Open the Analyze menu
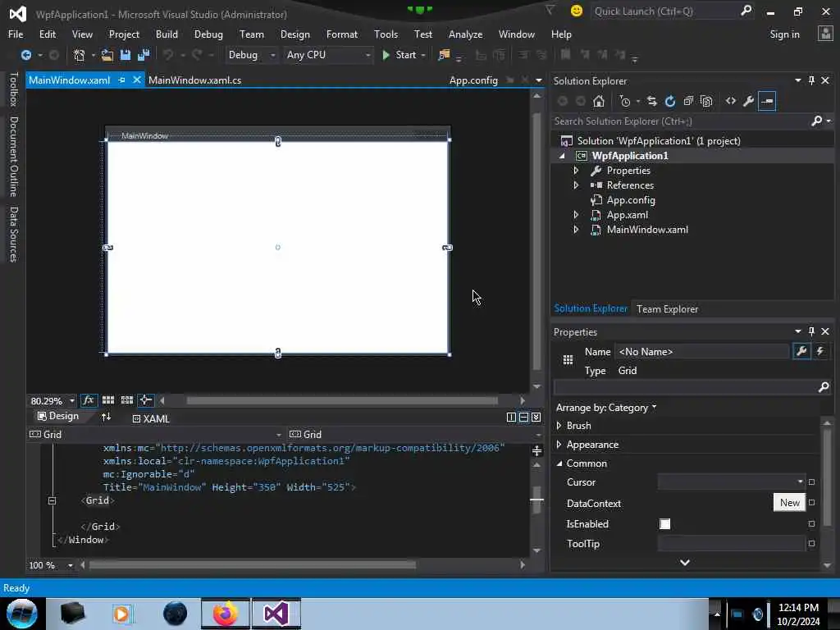840x630 pixels. pyautogui.click(x=465, y=34)
